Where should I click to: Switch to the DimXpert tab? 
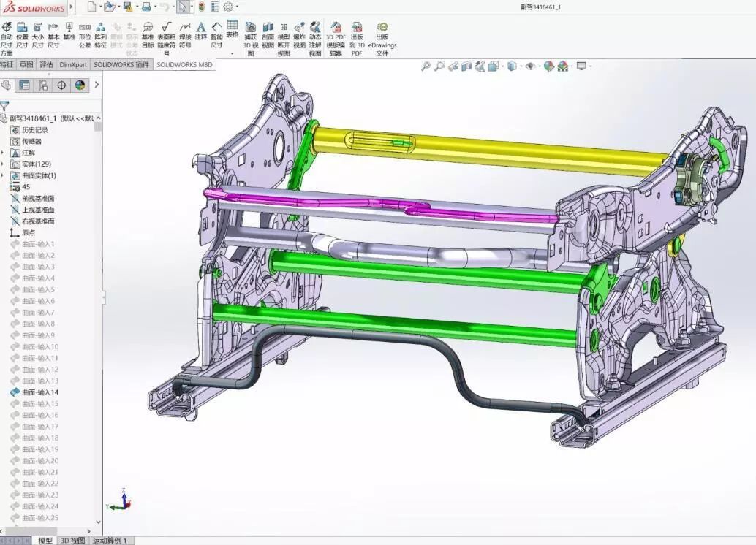coord(72,64)
